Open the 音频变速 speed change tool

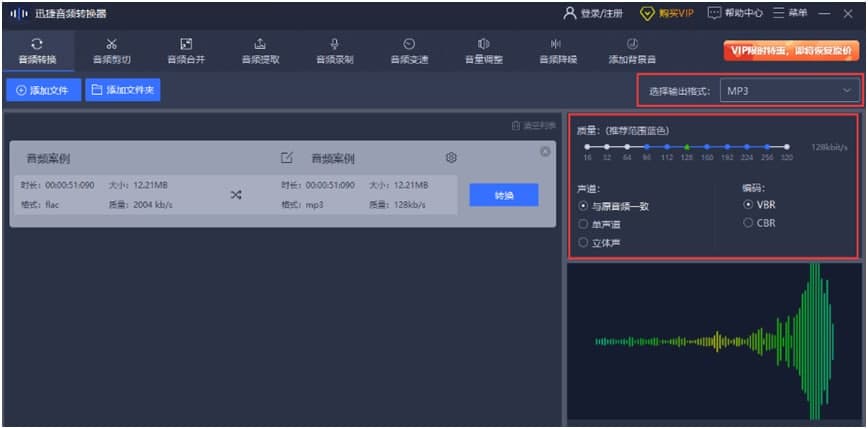click(x=409, y=51)
